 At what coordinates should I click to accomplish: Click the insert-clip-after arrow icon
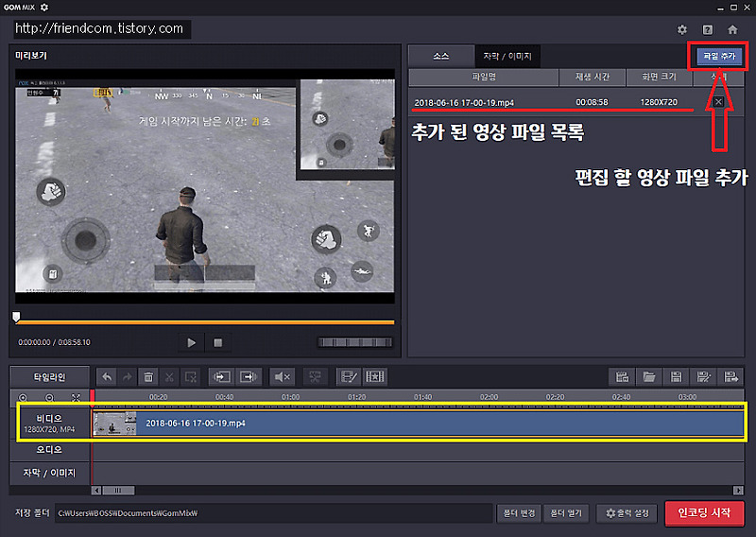tap(249, 377)
